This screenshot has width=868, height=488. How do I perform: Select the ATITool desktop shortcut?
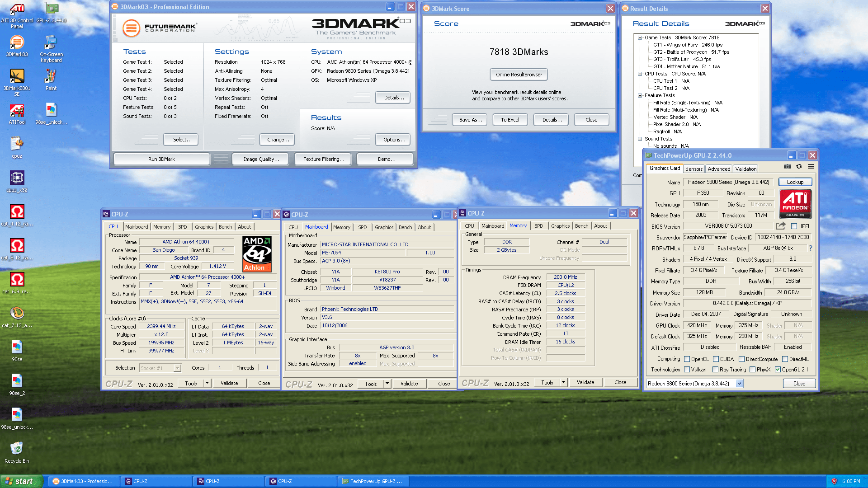pyautogui.click(x=17, y=114)
